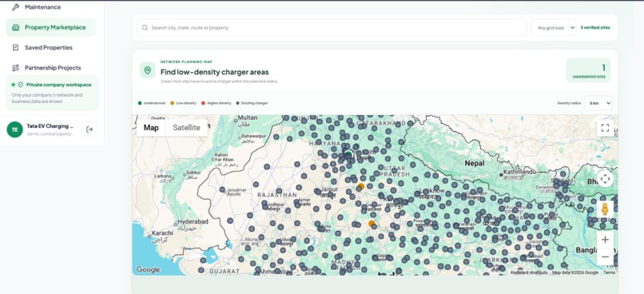644x294 pixels.
Task: Click the demo.company email under the account name
Action: coord(50,134)
